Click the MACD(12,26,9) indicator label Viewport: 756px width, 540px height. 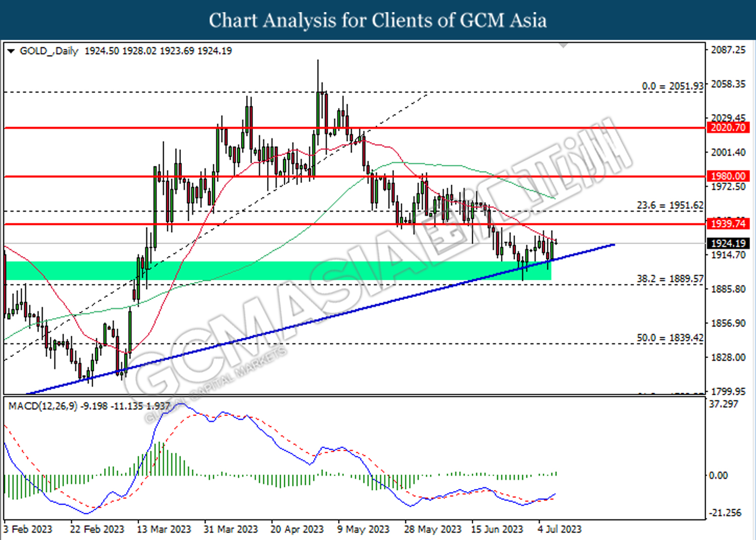tap(43, 406)
